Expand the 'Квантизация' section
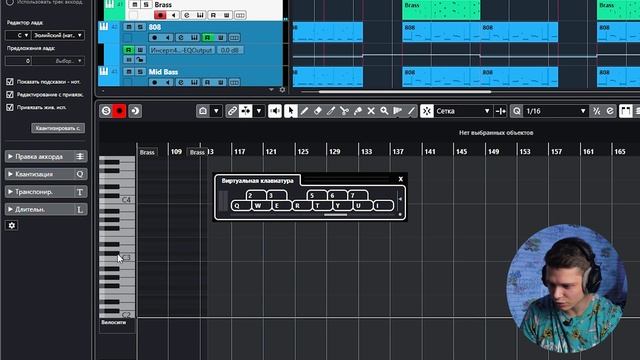Screen dimensions: 640x360 tap(46, 174)
